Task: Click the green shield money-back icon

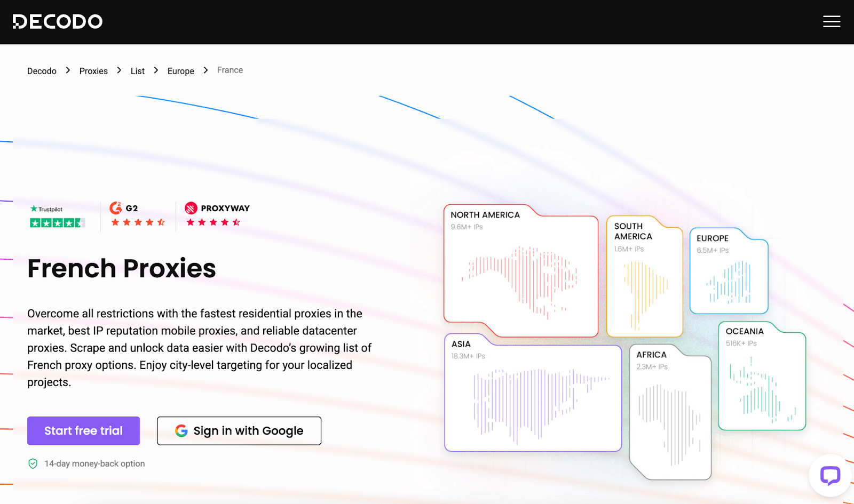Action: point(33,463)
